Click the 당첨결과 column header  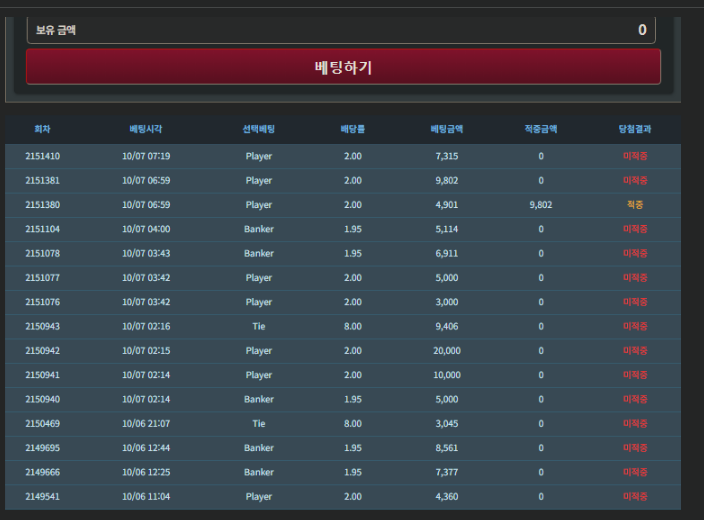coord(635,129)
